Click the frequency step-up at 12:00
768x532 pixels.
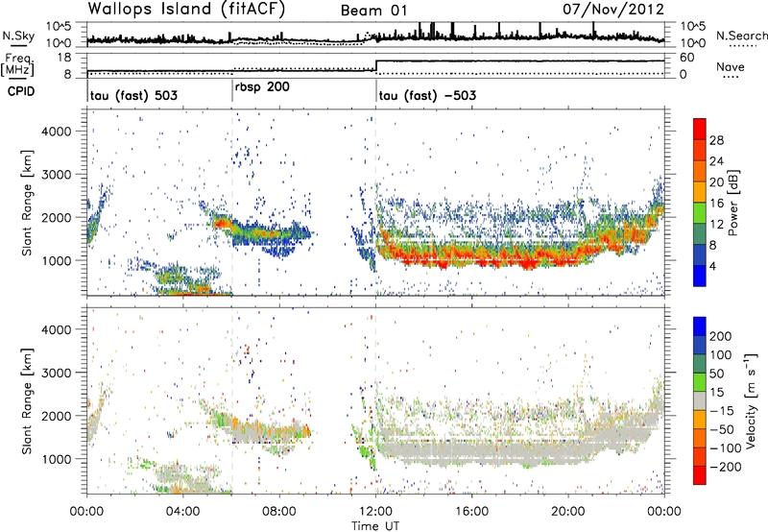point(376,65)
